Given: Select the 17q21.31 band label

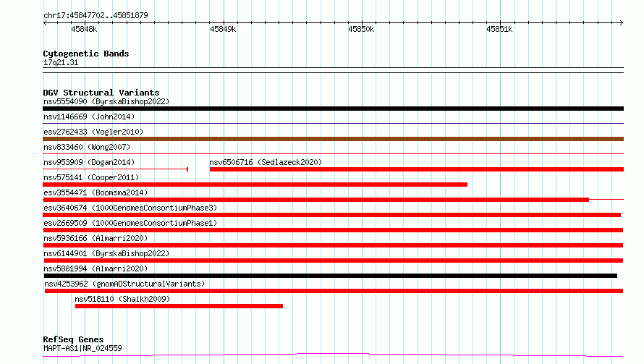Looking at the screenshot, I should 61,62.
